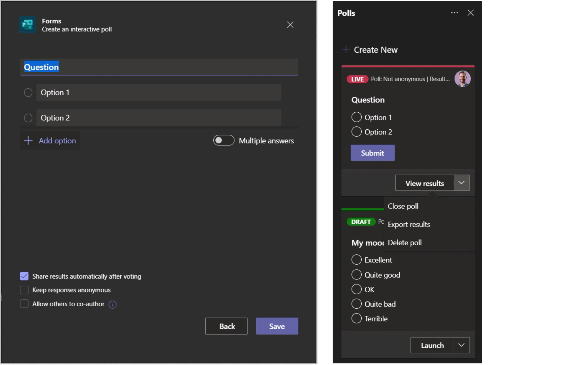Check Keep responses anonymous

24,290
